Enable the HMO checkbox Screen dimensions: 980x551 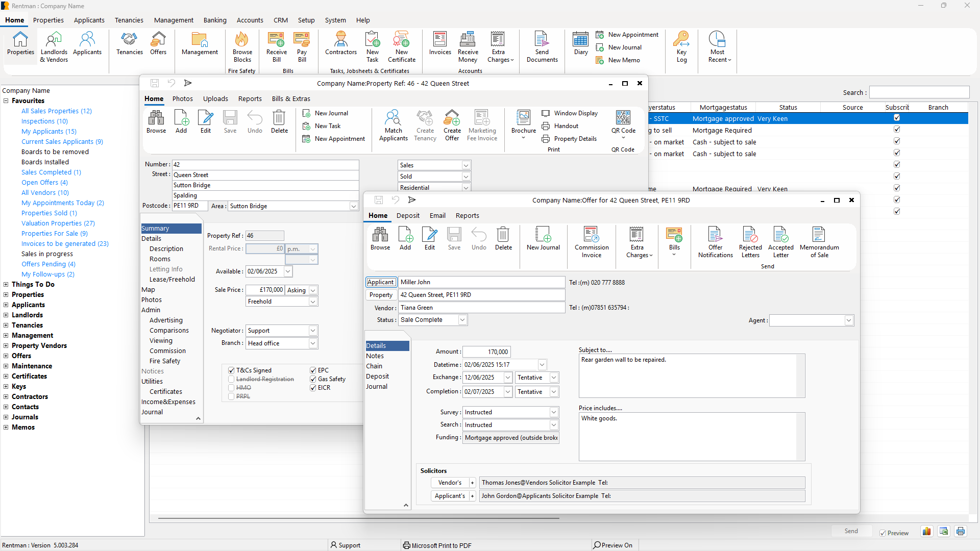[x=231, y=387]
